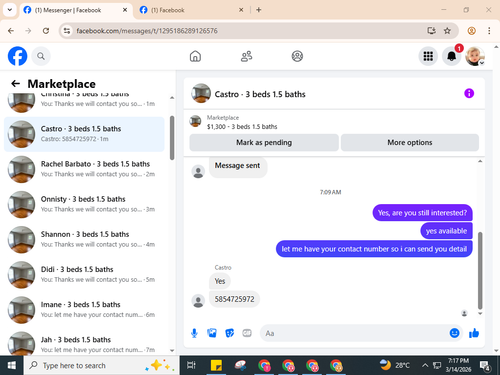Click the 'let me have your contact number' message

coord(374,249)
